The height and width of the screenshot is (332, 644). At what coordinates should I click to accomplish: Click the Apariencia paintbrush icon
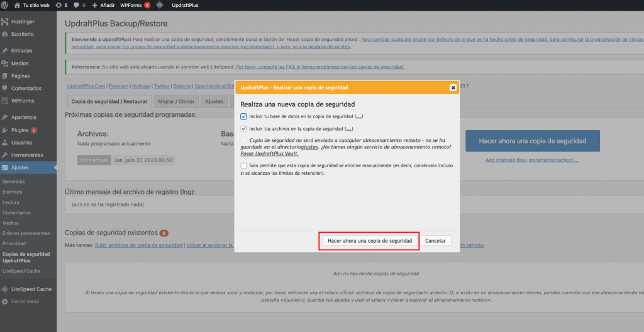(x=5, y=117)
